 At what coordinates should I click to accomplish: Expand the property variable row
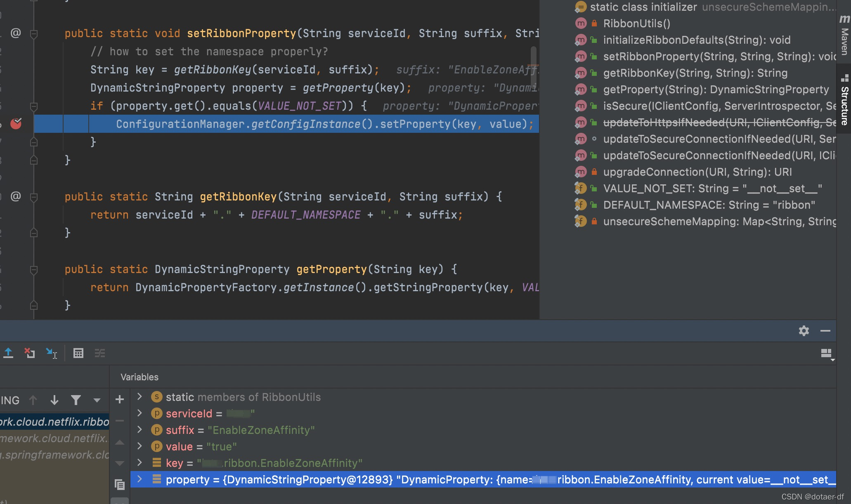tap(139, 480)
